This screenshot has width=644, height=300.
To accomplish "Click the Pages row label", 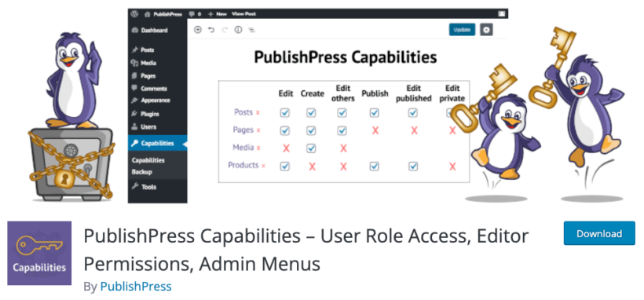I will pyautogui.click(x=243, y=130).
